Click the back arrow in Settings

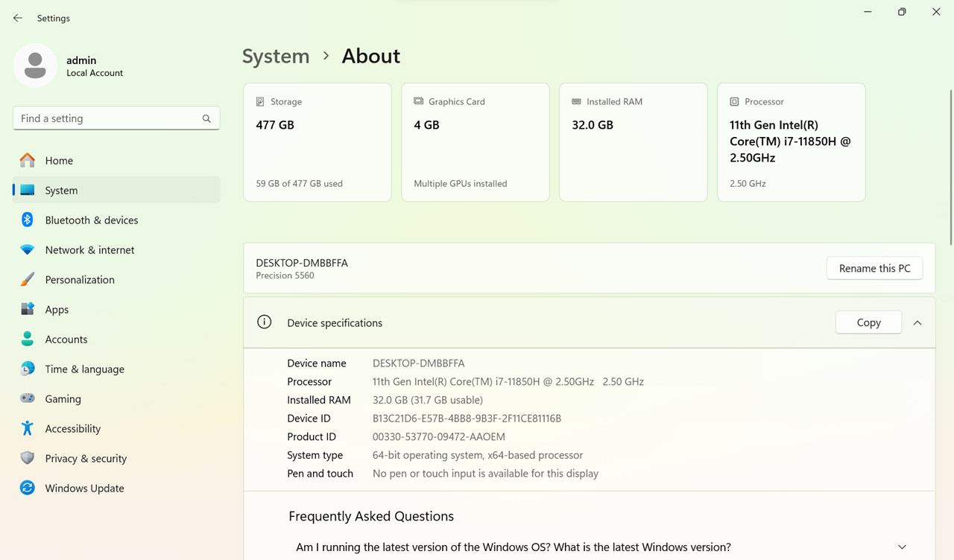18,18
